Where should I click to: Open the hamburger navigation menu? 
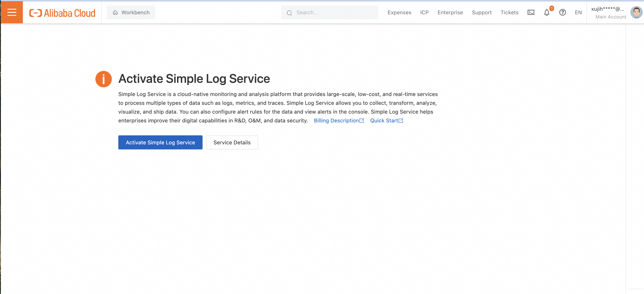[x=12, y=13]
